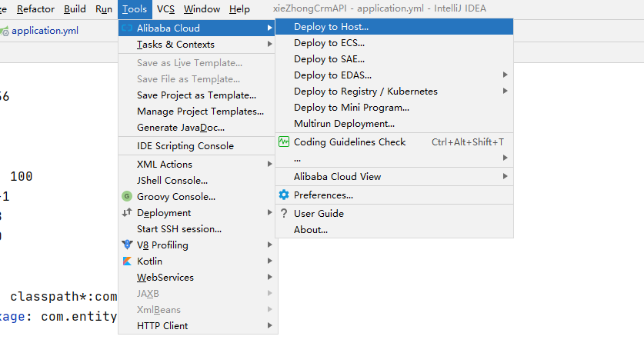Click the Groovy Console icon

[x=128, y=196]
